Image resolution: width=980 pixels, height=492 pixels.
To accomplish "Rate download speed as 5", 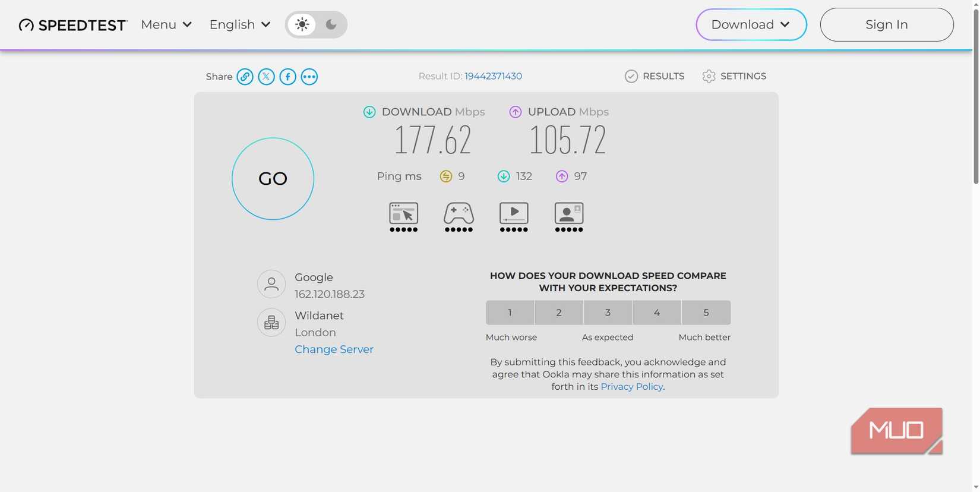I will (706, 313).
